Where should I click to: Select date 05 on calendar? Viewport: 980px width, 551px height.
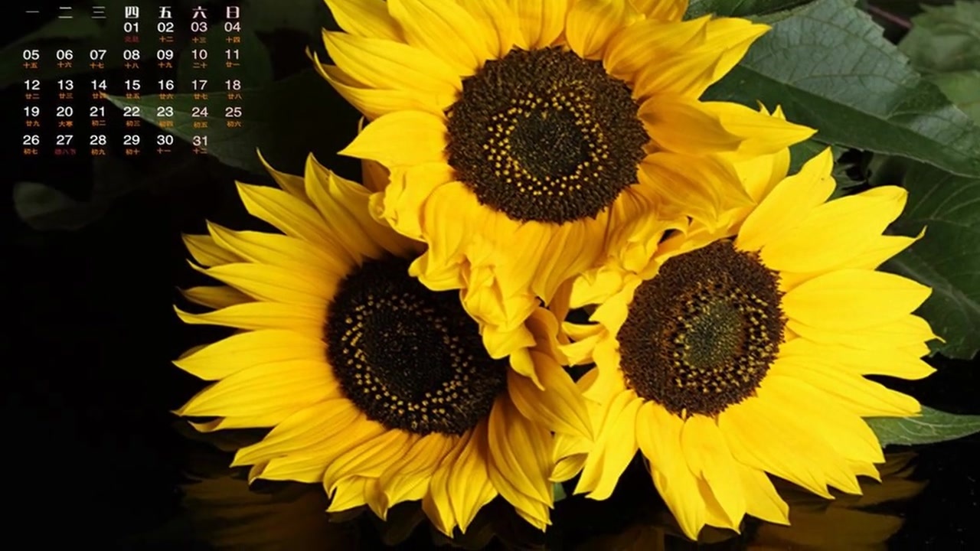click(31, 55)
